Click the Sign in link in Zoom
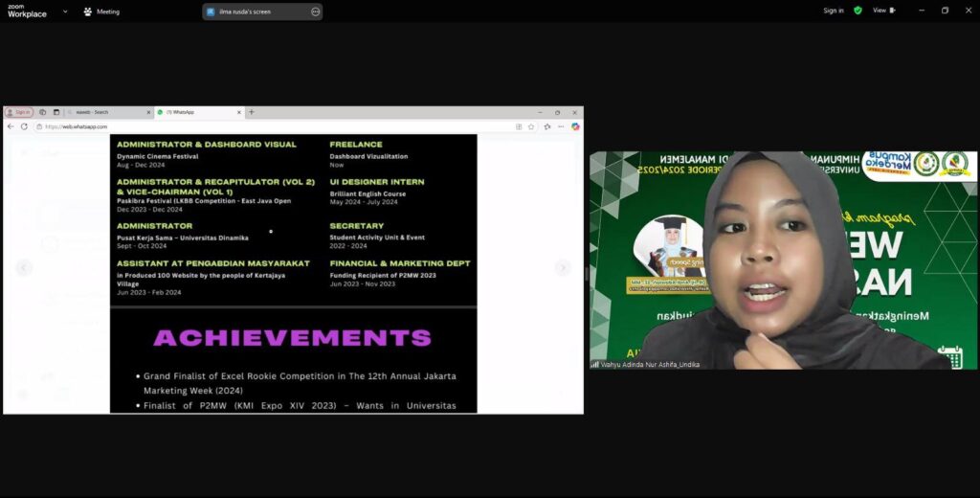980x498 pixels. click(x=833, y=11)
